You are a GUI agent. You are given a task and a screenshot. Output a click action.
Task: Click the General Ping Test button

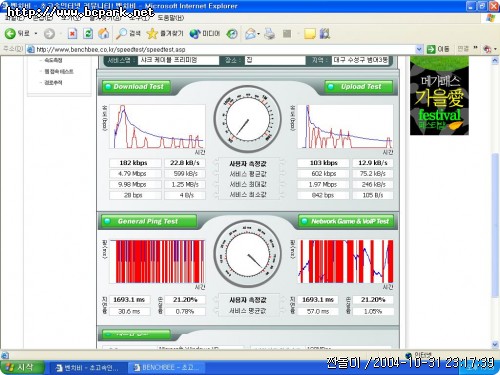[x=149, y=221]
